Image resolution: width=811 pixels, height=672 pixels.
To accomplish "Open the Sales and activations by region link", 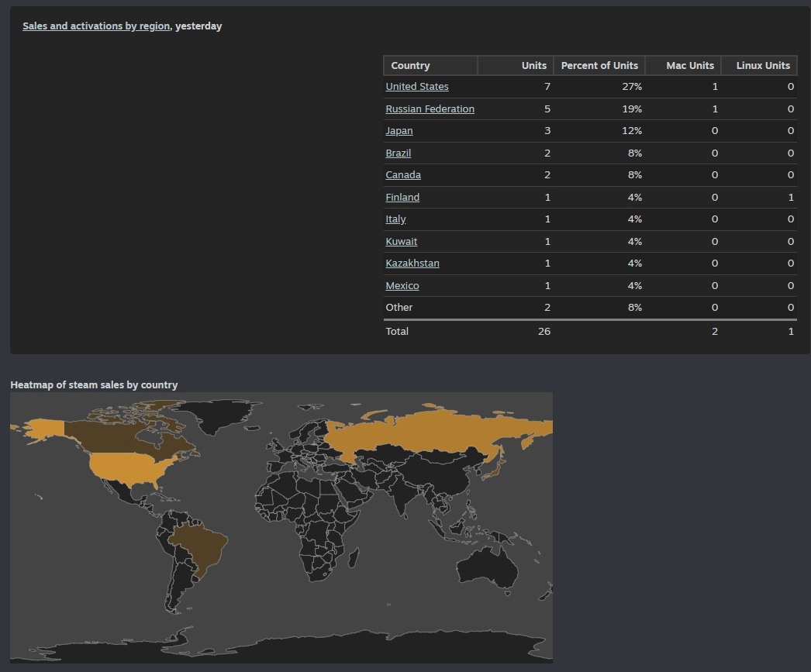I will [96, 26].
